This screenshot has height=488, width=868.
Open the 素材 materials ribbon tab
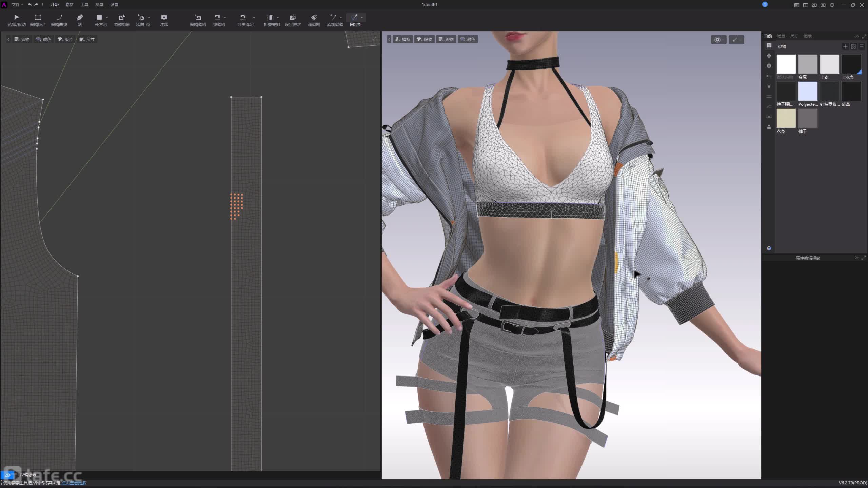[69, 4]
